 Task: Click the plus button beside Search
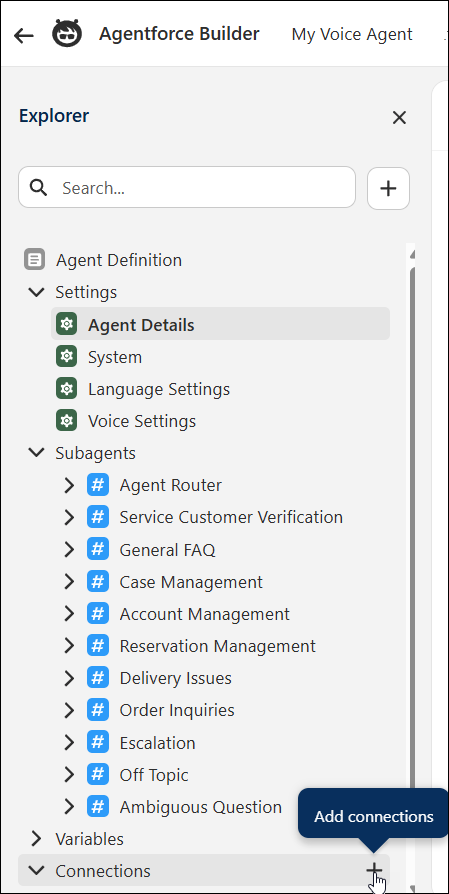coord(388,188)
